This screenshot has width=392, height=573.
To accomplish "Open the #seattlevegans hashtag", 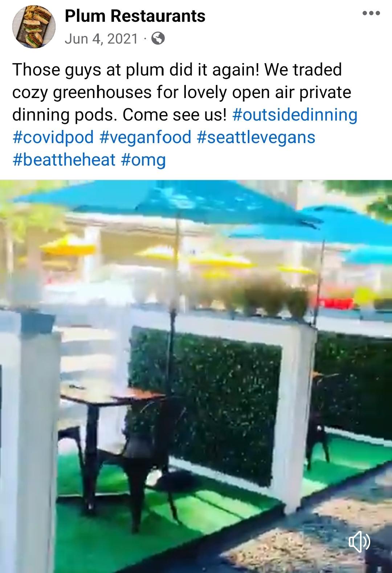I will click(x=256, y=137).
